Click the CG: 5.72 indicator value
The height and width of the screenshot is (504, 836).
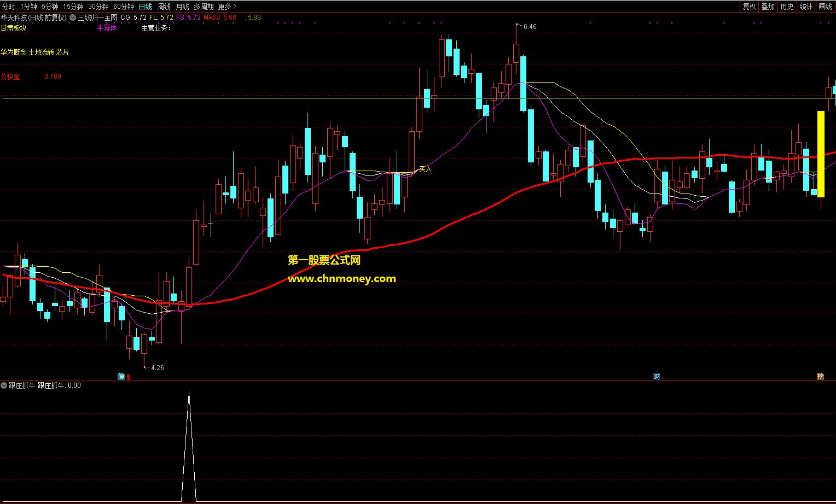[133, 17]
